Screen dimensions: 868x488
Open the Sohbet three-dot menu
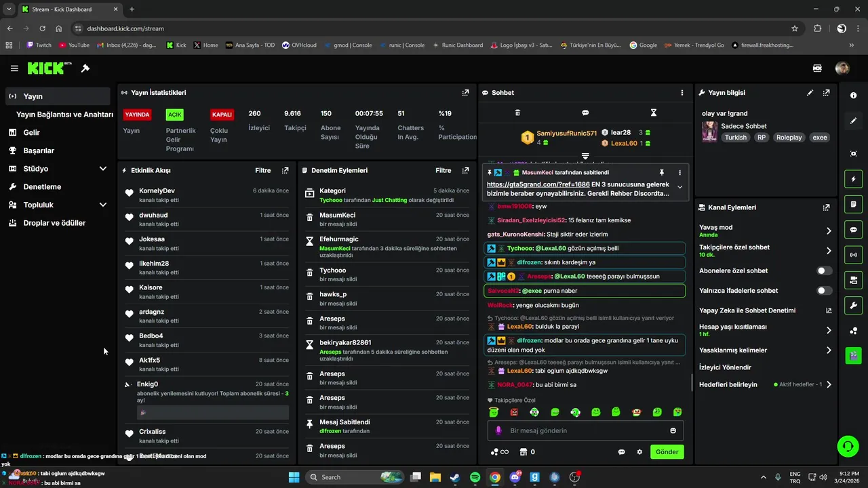click(x=682, y=93)
